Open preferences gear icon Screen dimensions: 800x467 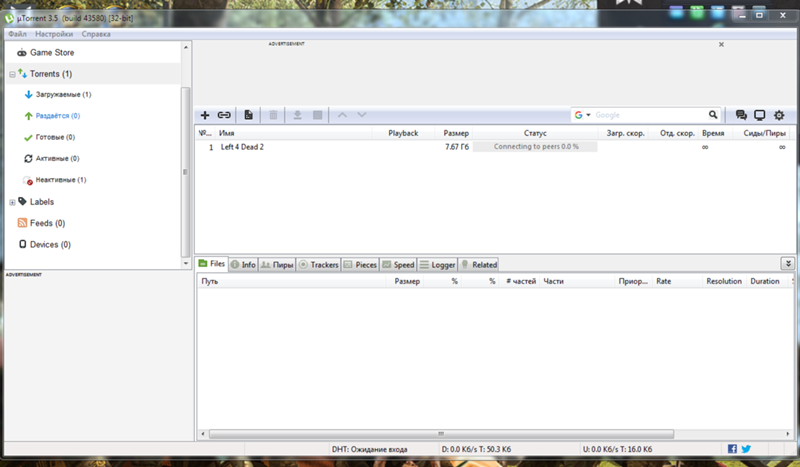pos(779,115)
